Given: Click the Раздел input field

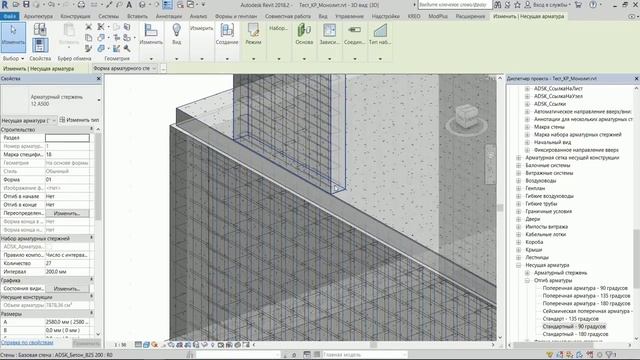Looking at the screenshot, I should (67, 138).
